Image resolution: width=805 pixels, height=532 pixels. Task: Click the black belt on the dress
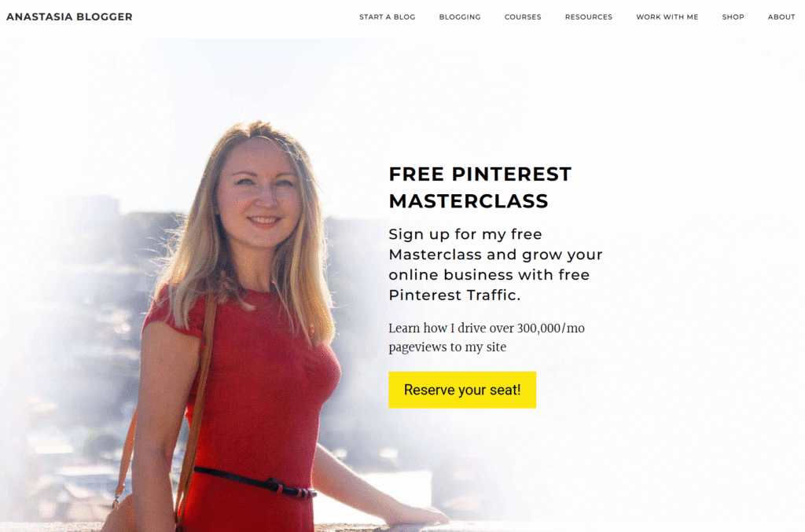tap(255, 482)
